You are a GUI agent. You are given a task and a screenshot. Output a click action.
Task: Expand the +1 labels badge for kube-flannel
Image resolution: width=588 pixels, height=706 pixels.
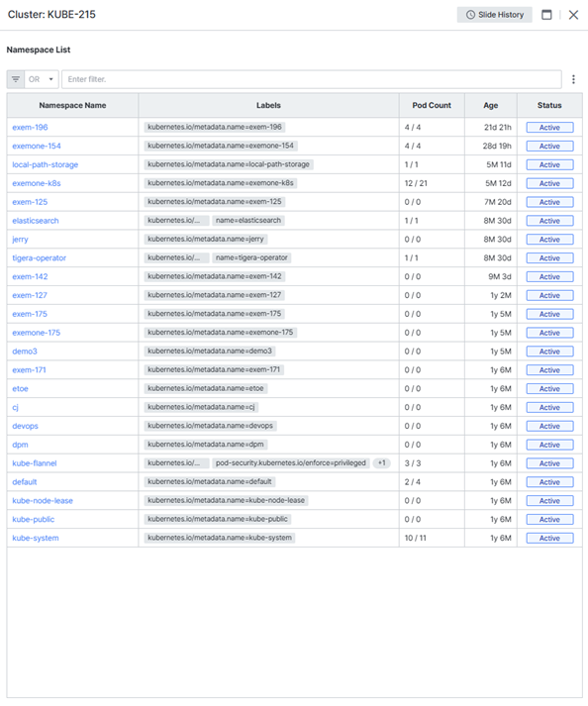coord(382,463)
